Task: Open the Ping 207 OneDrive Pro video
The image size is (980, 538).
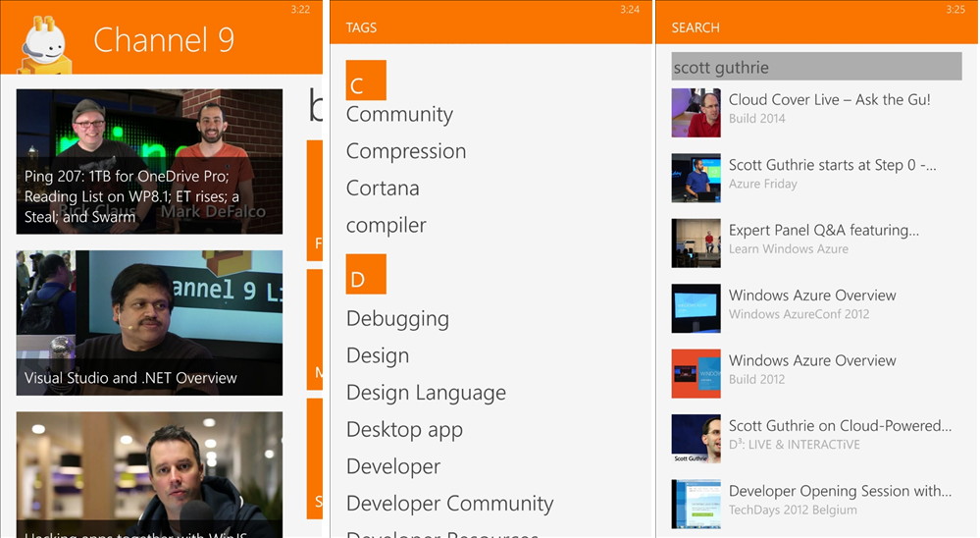Action: pos(149,161)
